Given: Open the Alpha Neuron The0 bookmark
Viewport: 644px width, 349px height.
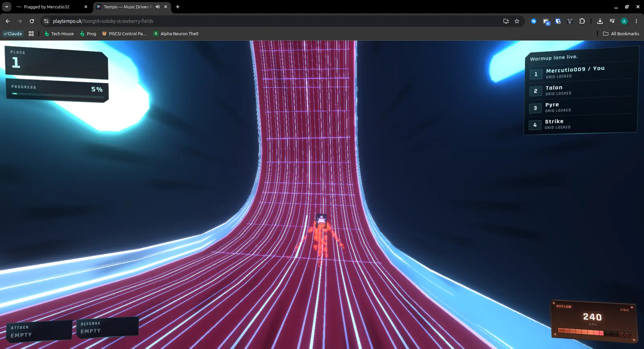Looking at the screenshot, I should pos(176,34).
